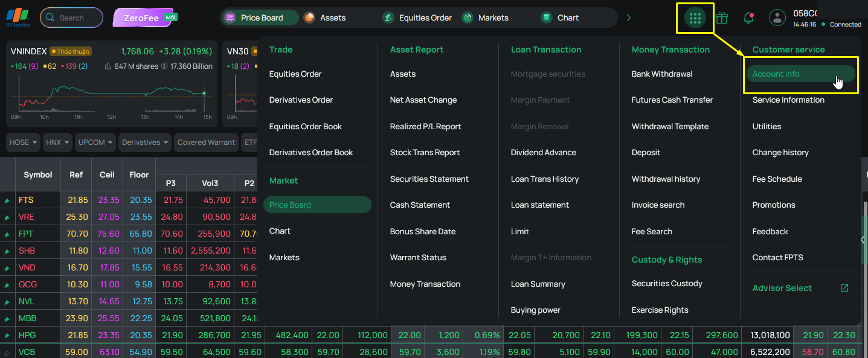Open Warrant Status menu item
868x358 pixels.
coord(418,258)
